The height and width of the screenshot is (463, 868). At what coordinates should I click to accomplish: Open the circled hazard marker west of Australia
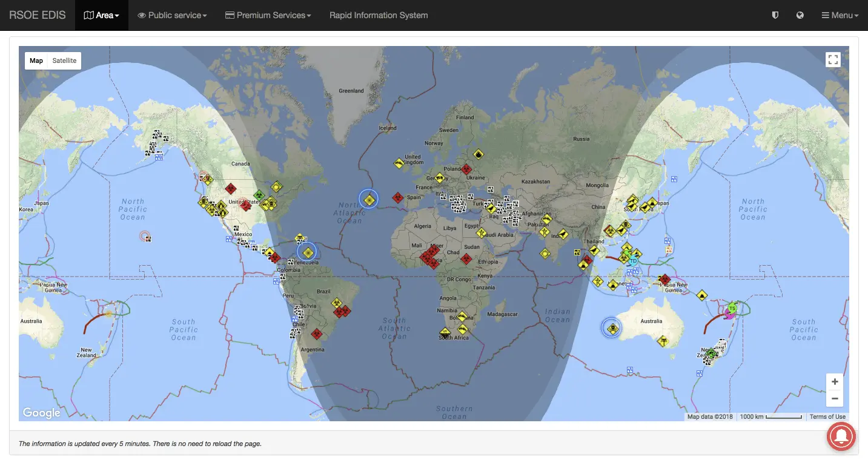pos(612,328)
